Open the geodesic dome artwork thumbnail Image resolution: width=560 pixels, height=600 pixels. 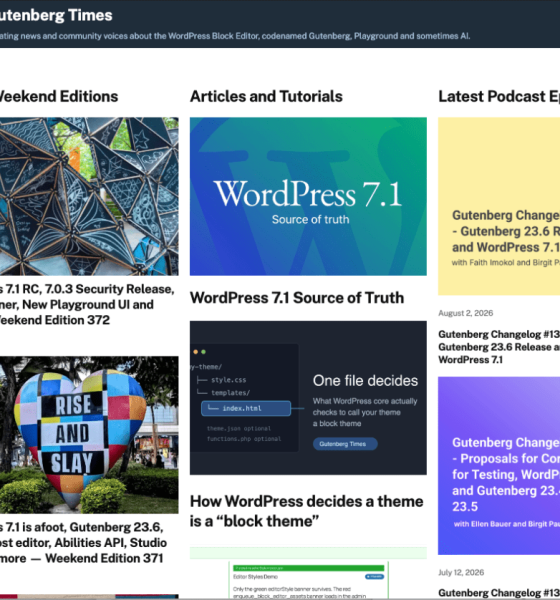(x=89, y=196)
